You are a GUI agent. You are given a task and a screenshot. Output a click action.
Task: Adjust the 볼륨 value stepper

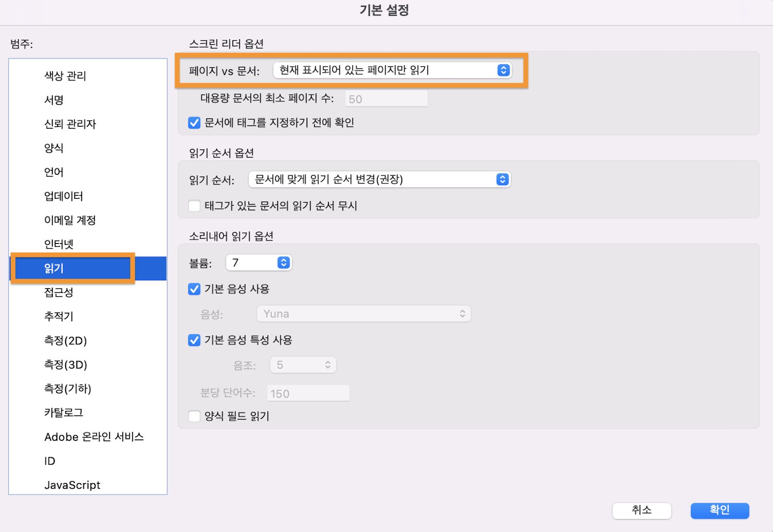pyautogui.click(x=283, y=263)
